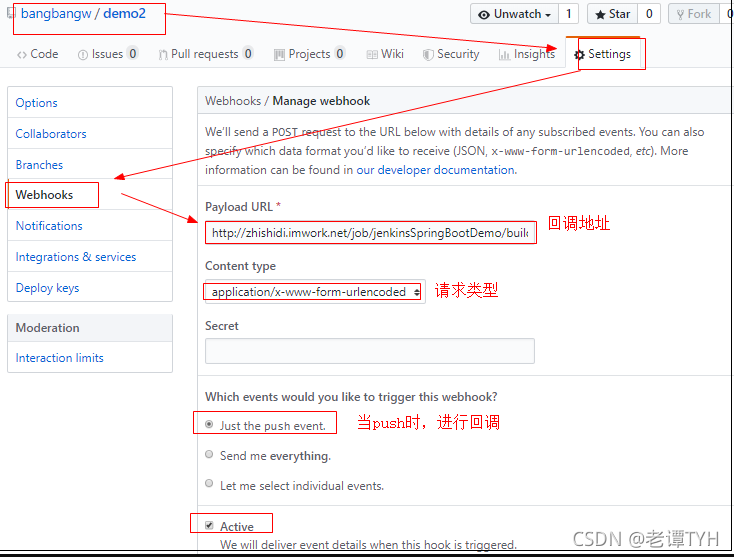734x557 pixels.
Task: Click the watcher count next to Unwatch
Action: pos(568,14)
